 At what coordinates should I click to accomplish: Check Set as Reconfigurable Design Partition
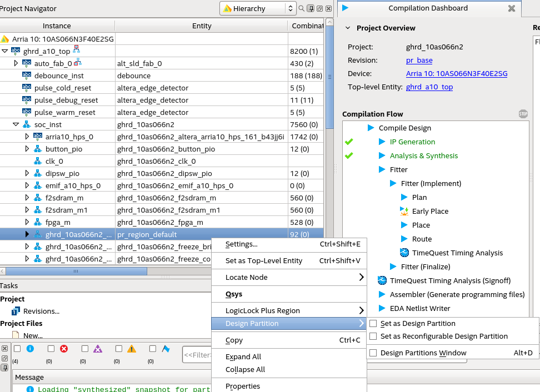pos(373,336)
